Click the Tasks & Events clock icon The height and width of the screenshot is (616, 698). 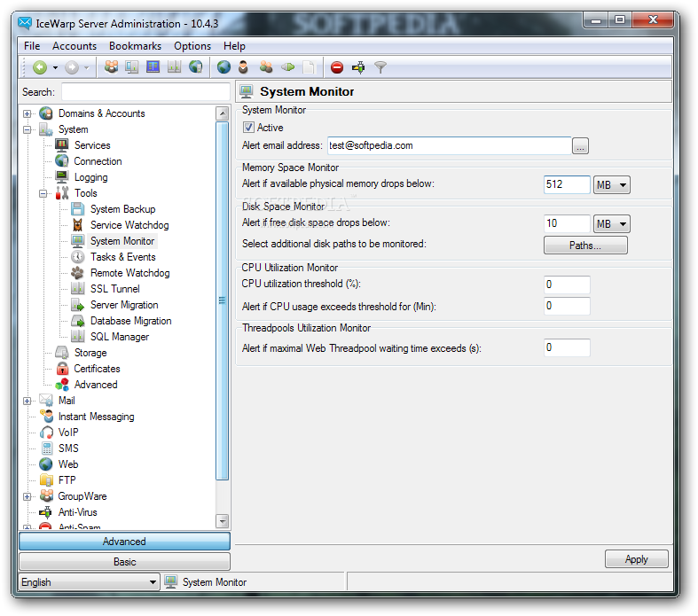click(x=78, y=257)
